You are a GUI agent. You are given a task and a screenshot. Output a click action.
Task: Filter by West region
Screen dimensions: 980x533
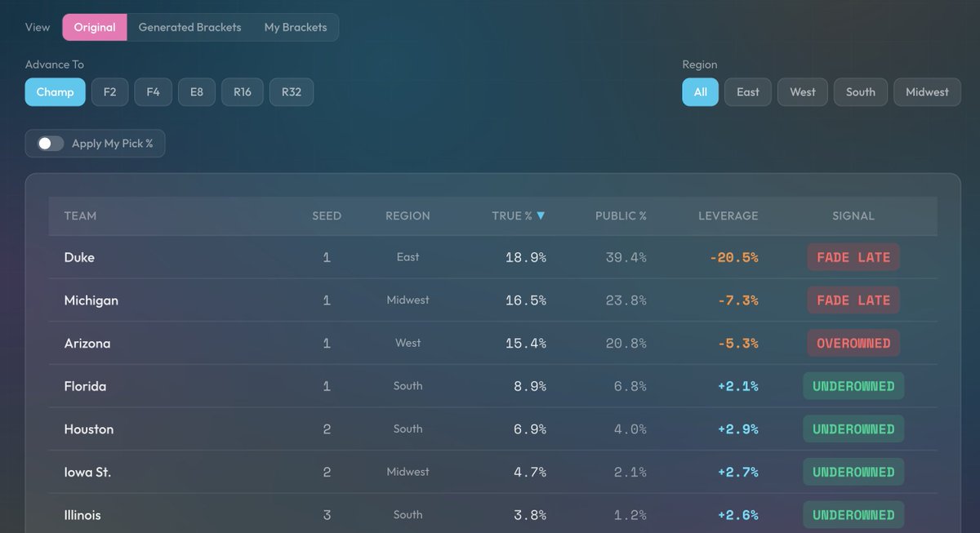point(802,92)
